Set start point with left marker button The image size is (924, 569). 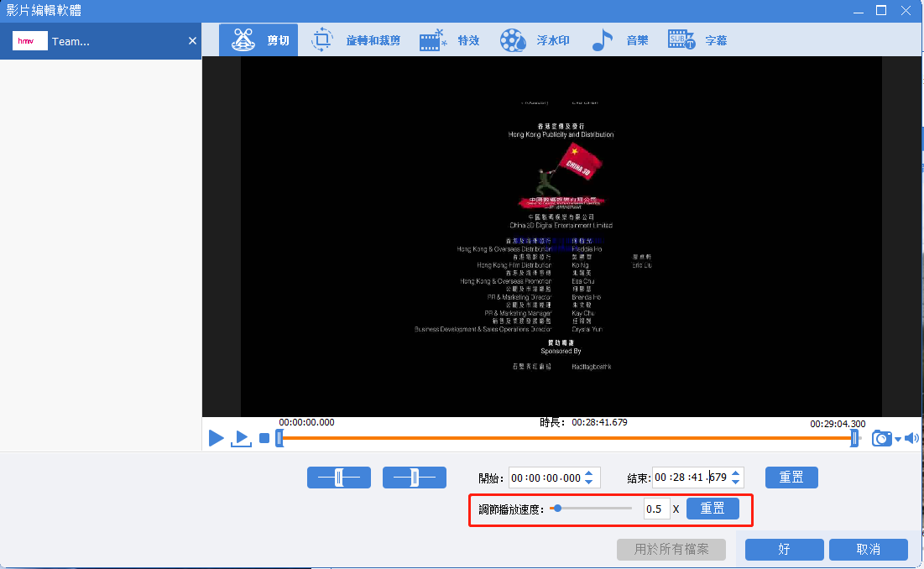(x=339, y=478)
